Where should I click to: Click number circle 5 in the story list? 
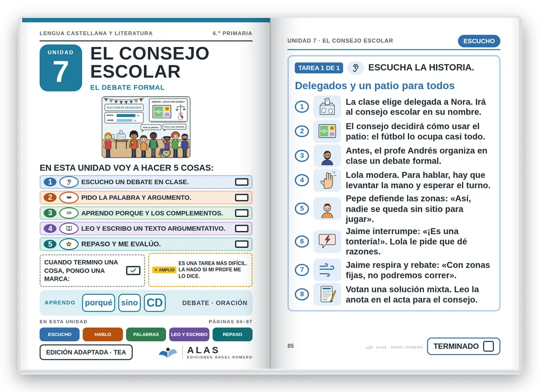[x=302, y=209]
